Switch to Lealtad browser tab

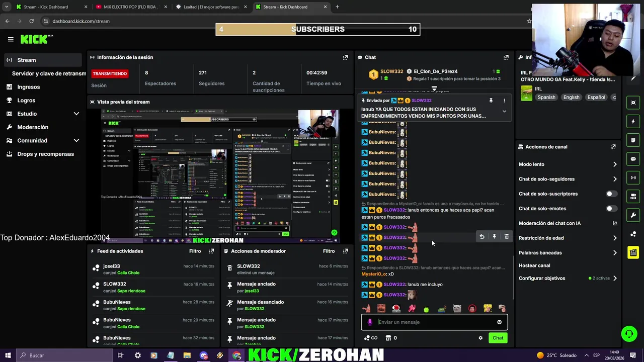211,7
